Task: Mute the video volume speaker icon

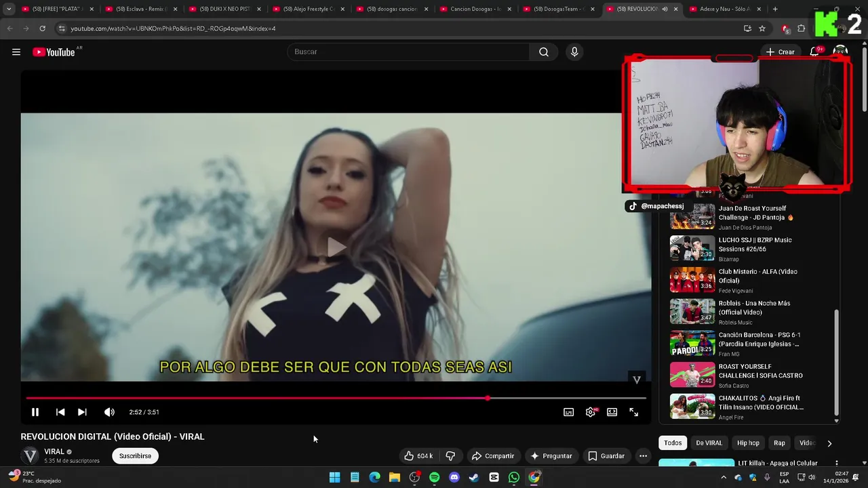Action: point(109,412)
